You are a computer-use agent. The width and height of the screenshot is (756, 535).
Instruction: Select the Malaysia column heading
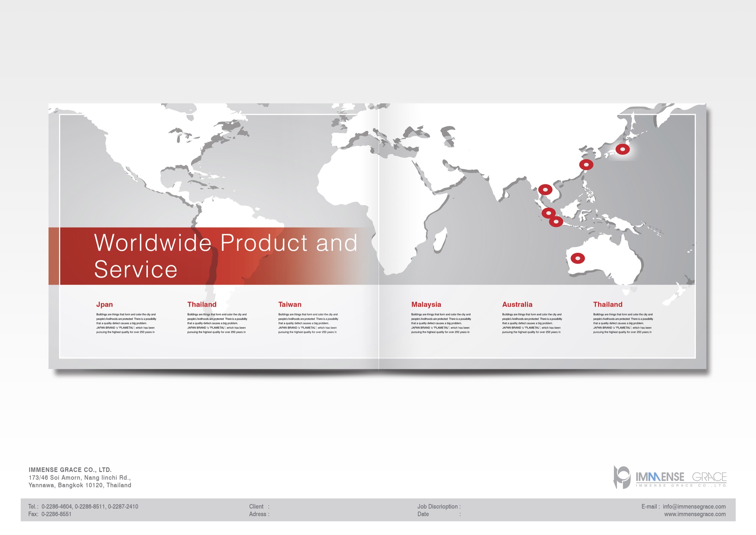[x=426, y=304]
